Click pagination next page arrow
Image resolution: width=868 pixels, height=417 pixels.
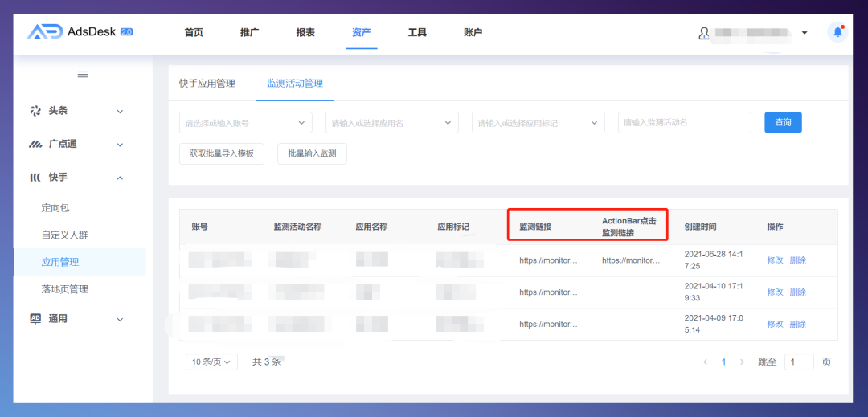point(742,362)
